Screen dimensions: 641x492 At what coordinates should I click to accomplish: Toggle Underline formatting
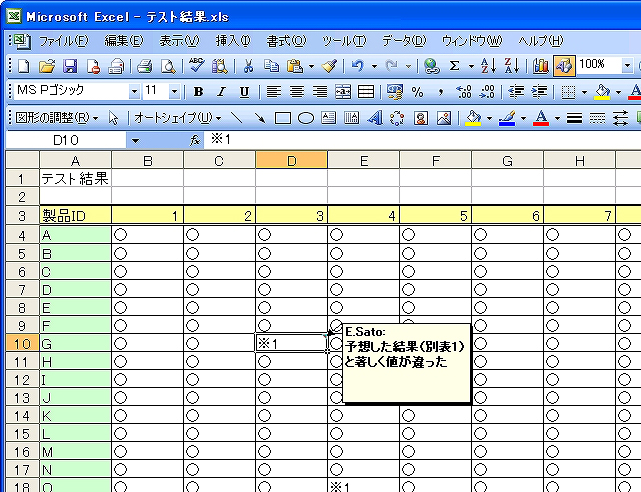[x=244, y=92]
